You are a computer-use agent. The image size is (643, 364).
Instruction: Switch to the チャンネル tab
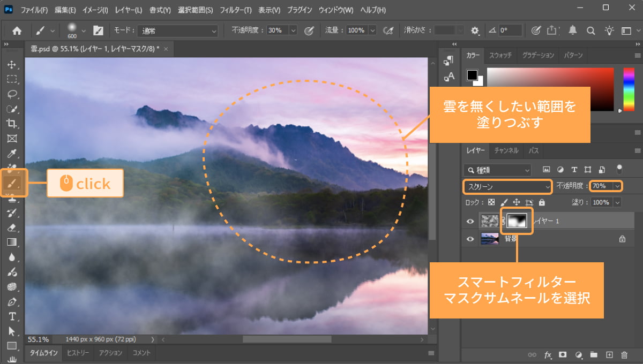pyautogui.click(x=506, y=150)
